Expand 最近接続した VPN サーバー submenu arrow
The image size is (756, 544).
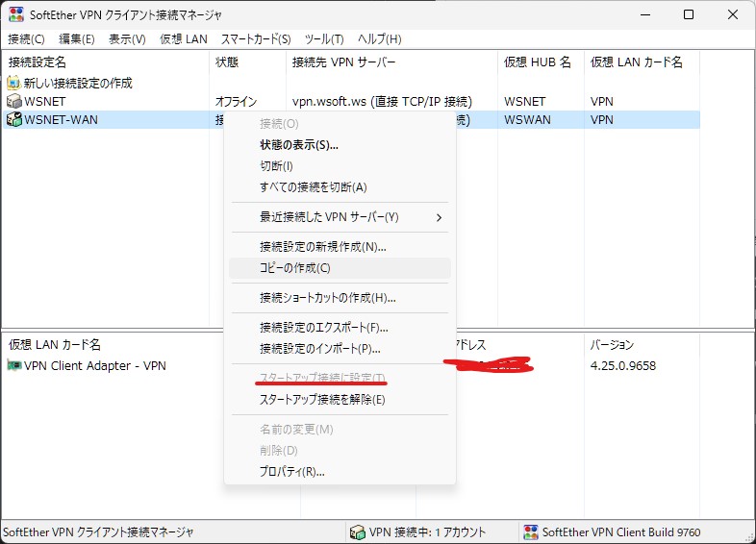tap(439, 218)
